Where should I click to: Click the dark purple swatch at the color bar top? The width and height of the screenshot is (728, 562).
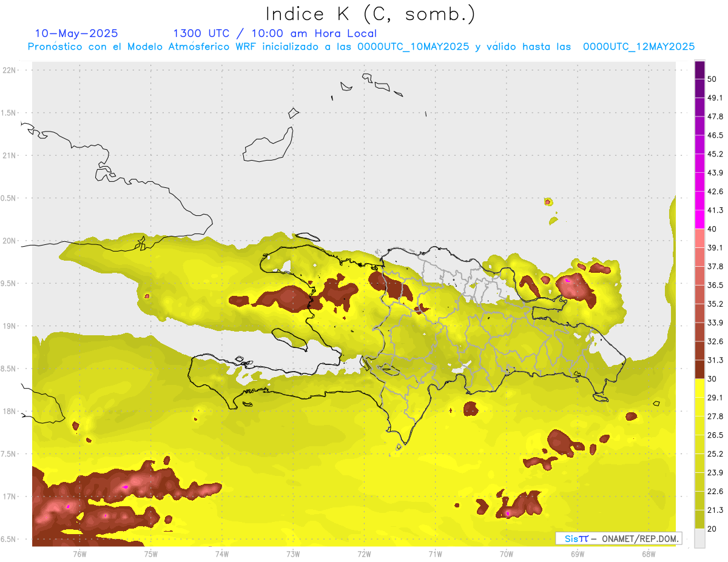pyautogui.click(x=700, y=70)
